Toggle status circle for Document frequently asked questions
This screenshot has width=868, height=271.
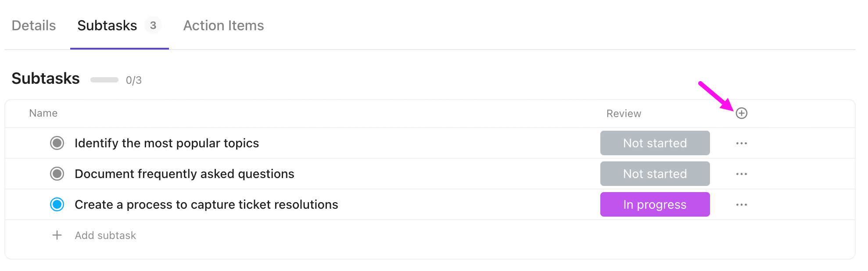tap(57, 174)
